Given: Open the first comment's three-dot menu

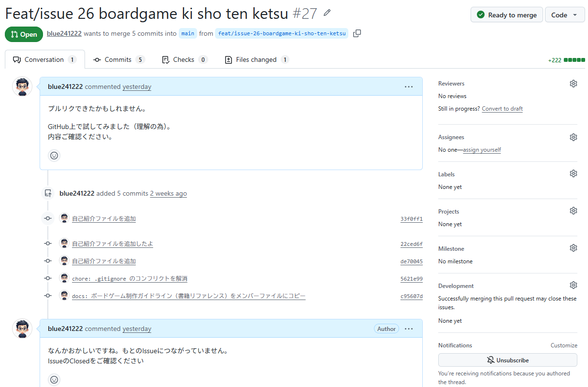Looking at the screenshot, I should 409,87.
